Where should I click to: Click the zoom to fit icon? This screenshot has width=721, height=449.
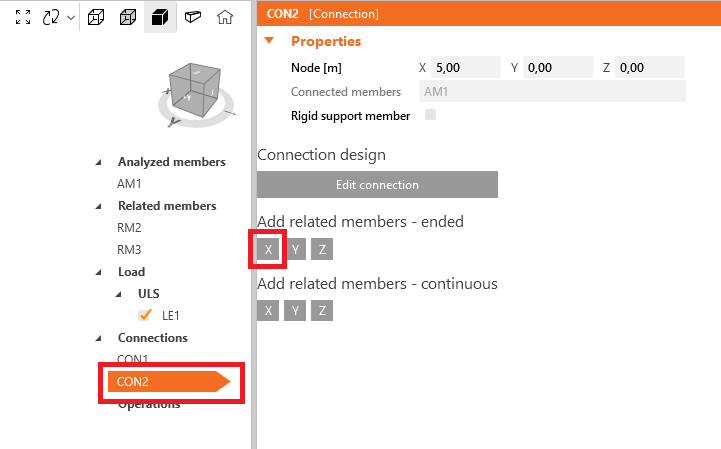24,17
